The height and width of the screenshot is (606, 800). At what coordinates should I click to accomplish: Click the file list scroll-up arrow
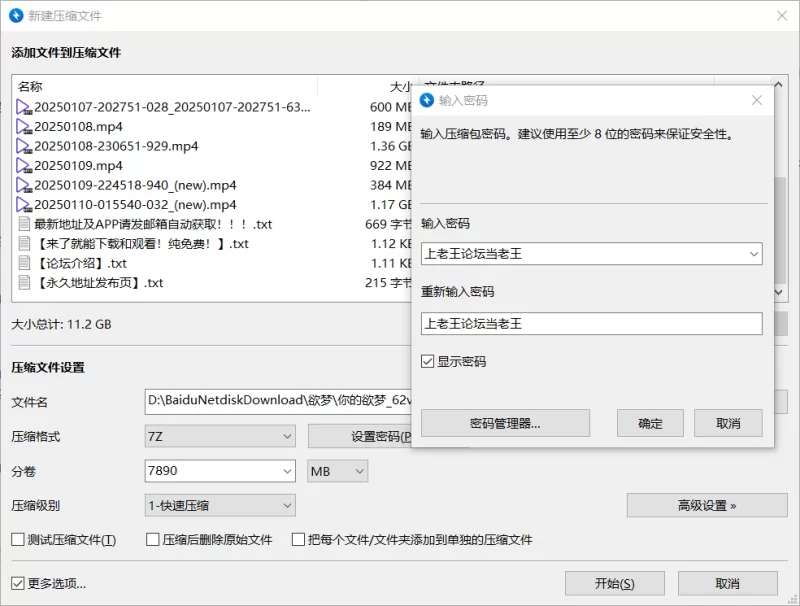(778, 84)
